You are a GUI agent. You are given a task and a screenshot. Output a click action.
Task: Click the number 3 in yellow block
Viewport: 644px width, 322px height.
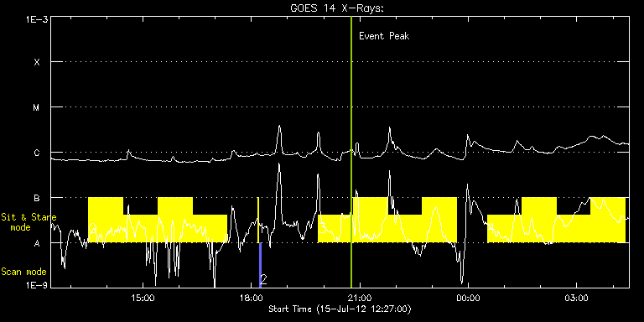(x=323, y=227)
